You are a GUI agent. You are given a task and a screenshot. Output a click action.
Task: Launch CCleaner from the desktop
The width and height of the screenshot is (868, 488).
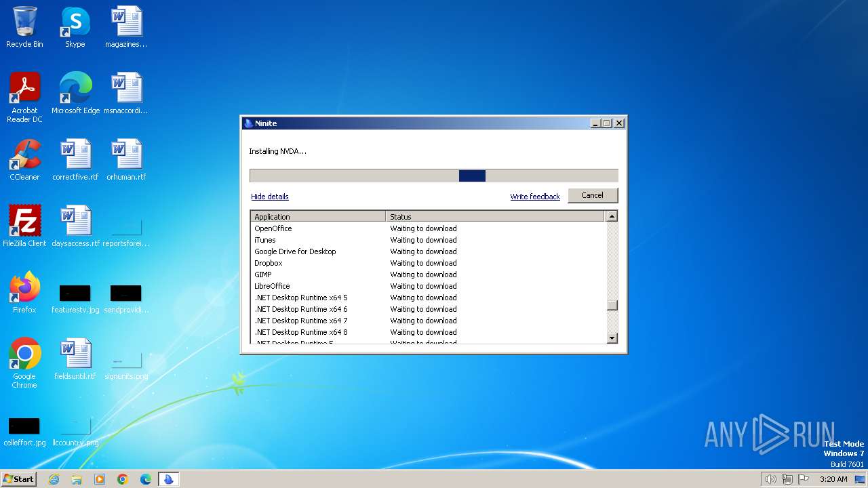pyautogui.click(x=24, y=160)
